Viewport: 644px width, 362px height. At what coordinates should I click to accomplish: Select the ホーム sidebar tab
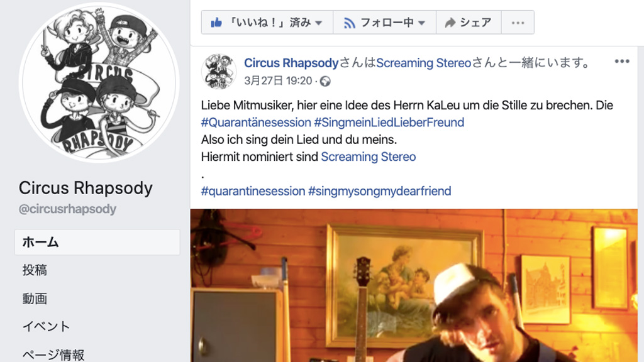click(97, 242)
